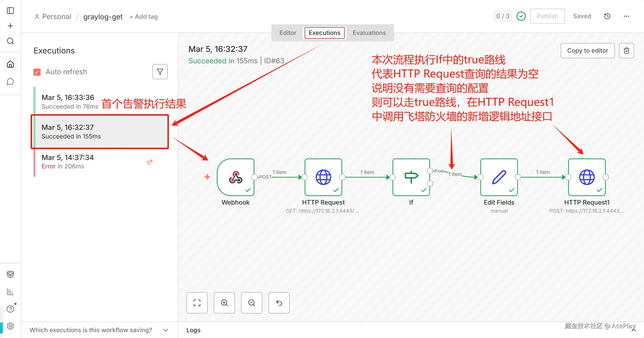644x338 pixels.
Task: Switch to the Editor tab
Action: click(288, 33)
